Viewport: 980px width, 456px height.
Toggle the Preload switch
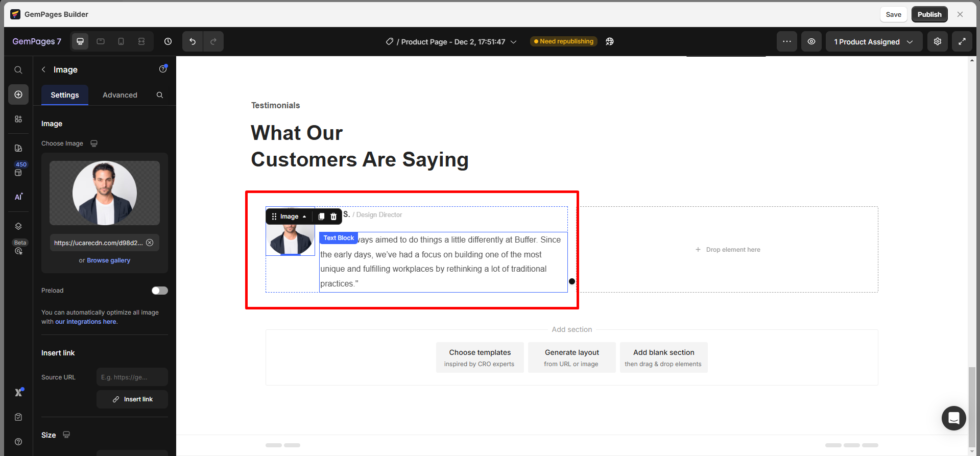(159, 291)
